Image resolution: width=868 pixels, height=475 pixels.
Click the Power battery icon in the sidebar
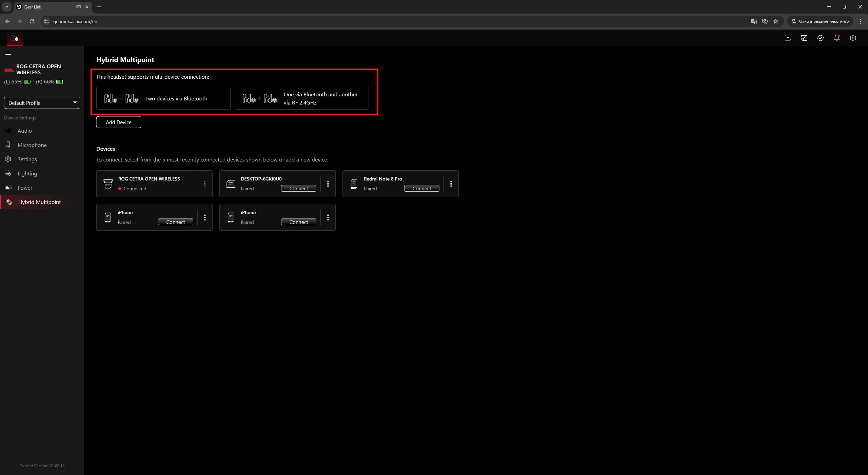pos(8,188)
